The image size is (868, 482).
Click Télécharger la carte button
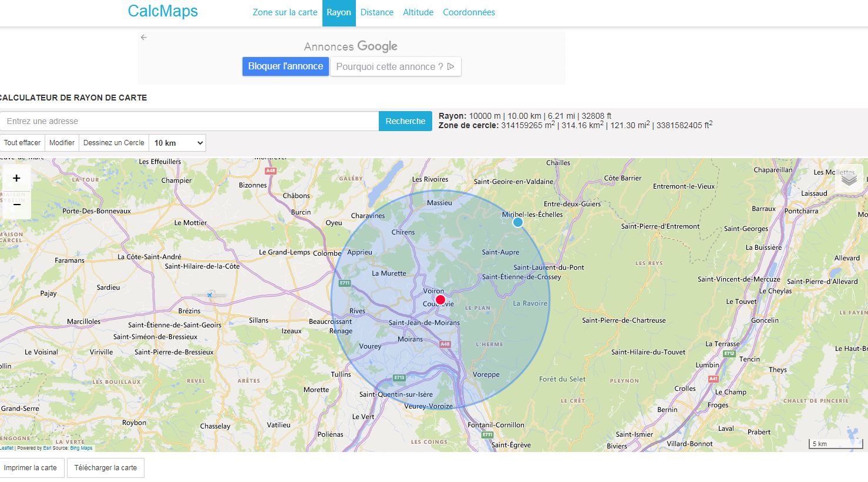tap(106, 468)
